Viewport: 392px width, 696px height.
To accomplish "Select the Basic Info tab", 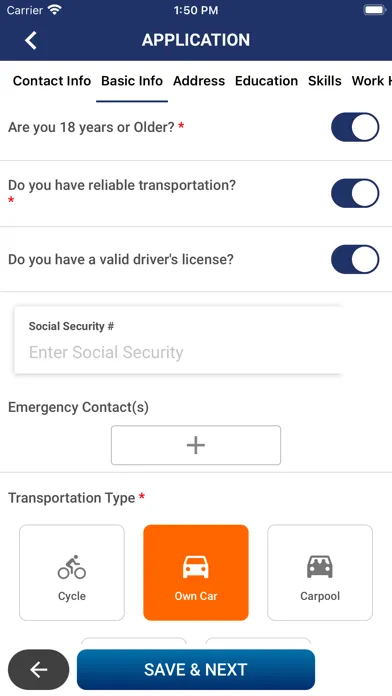I will pyautogui.click(x=132, y=81).
